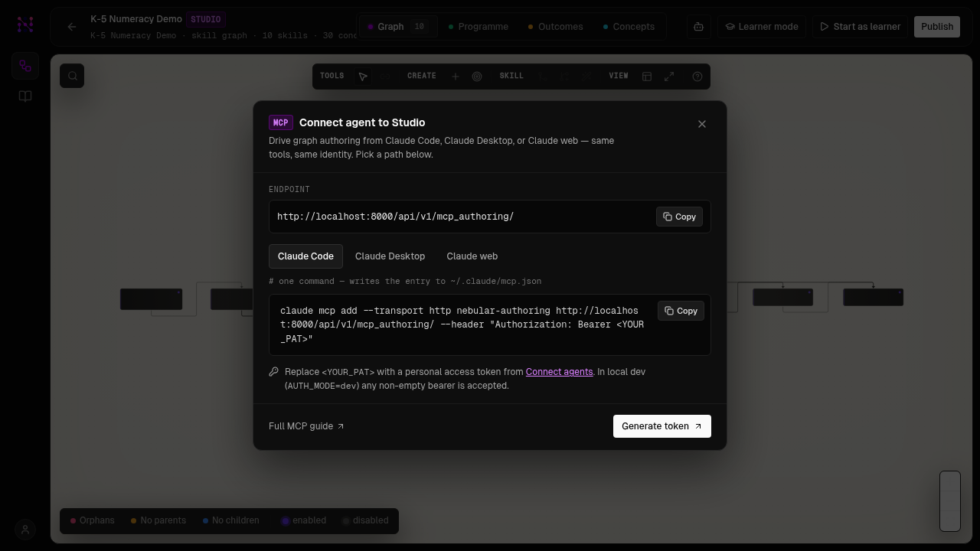Open the help question mark icon
980x551 pixels.
point(697,77)
